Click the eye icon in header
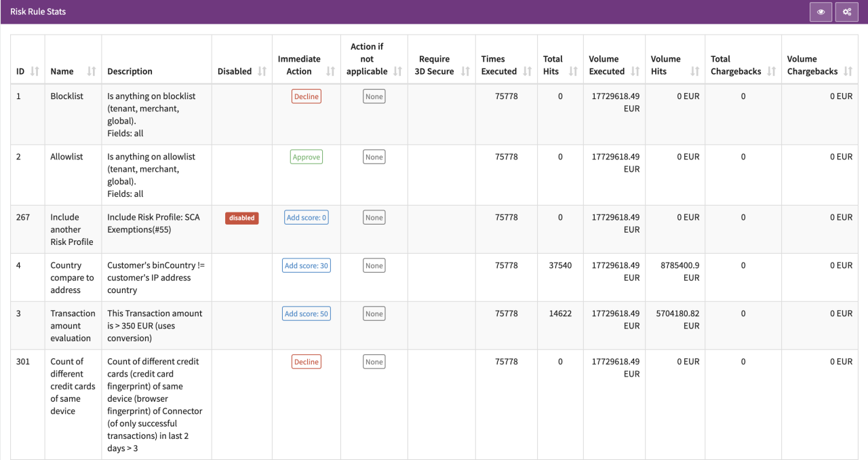 (x=821, y=12)
